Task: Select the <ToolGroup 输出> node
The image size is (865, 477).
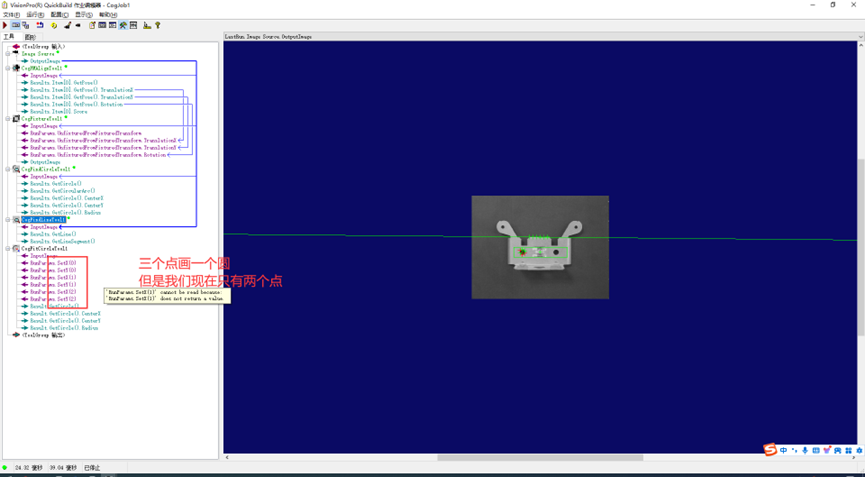Action: pyautogui.click(x=43, y=335)
